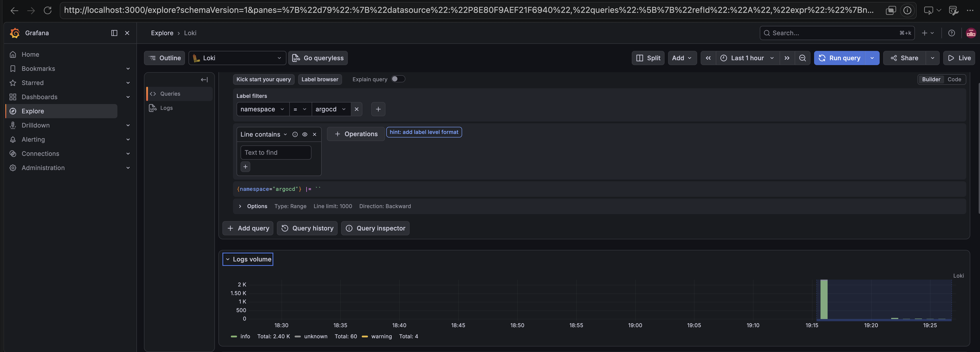Open the Loki datasource picker
980x352 pixels.
point(237,58)
